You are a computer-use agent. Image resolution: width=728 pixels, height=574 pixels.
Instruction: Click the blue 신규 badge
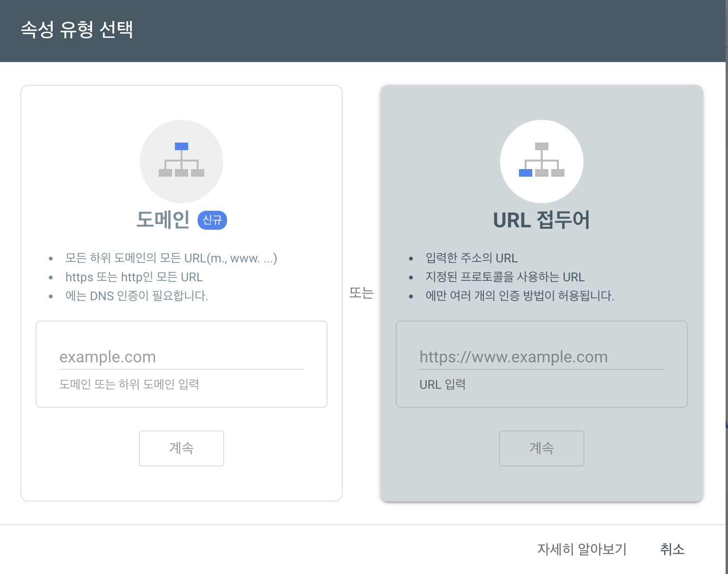pos(212,220)
